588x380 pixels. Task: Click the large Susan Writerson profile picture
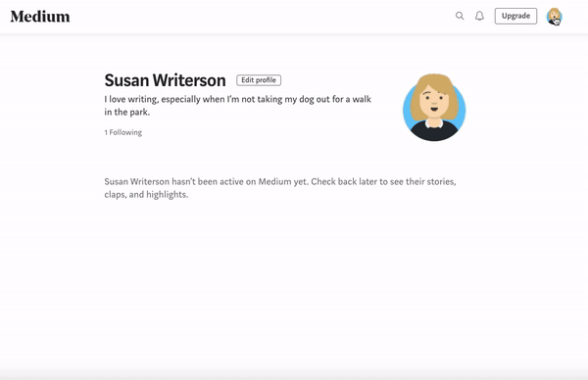tap(434, 108)
